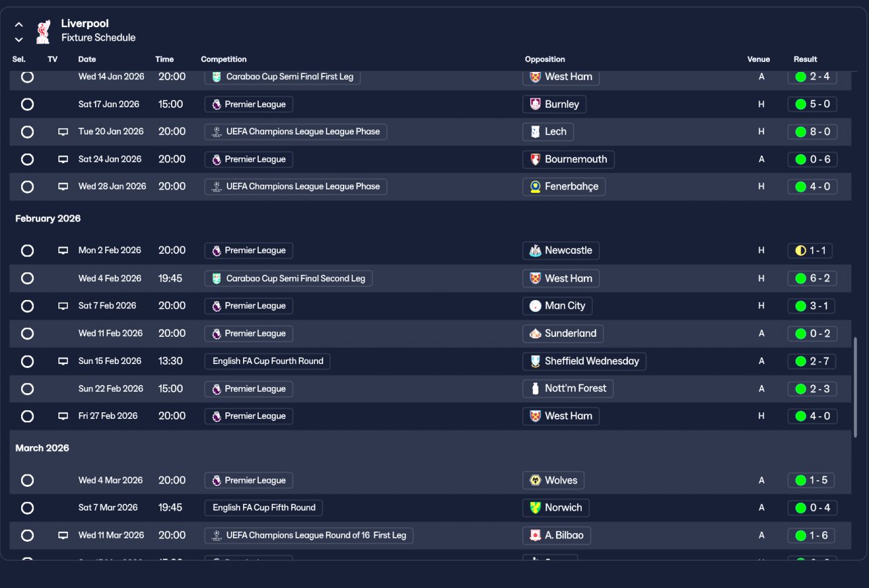Open West Ham from the 4 Feb fixture
Screen dimensions: 869x588
point(561,278)
